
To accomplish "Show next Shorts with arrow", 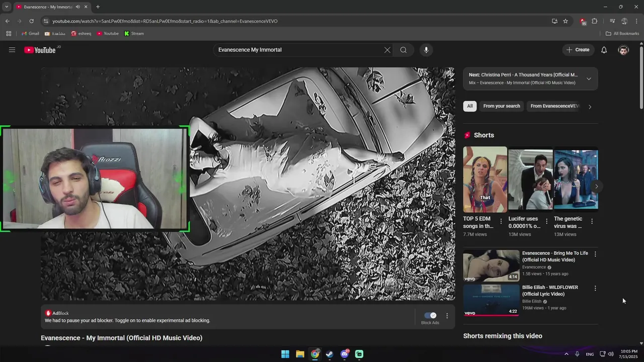I will pos(596,187).
